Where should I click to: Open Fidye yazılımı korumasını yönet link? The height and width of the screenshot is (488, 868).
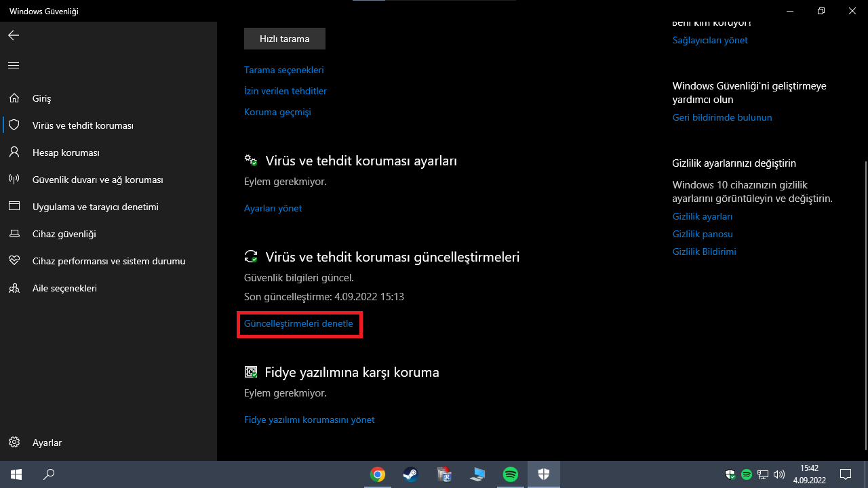309,420
